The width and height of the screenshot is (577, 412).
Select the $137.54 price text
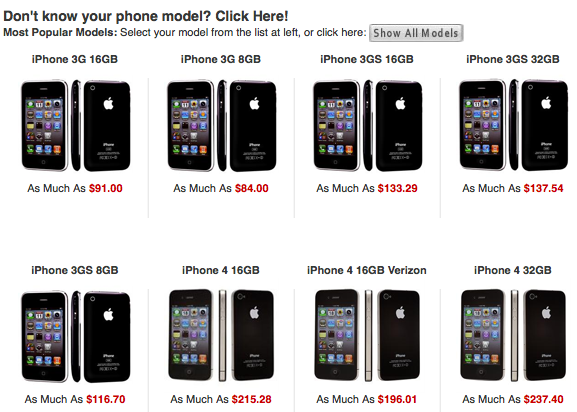click(544, 188)
